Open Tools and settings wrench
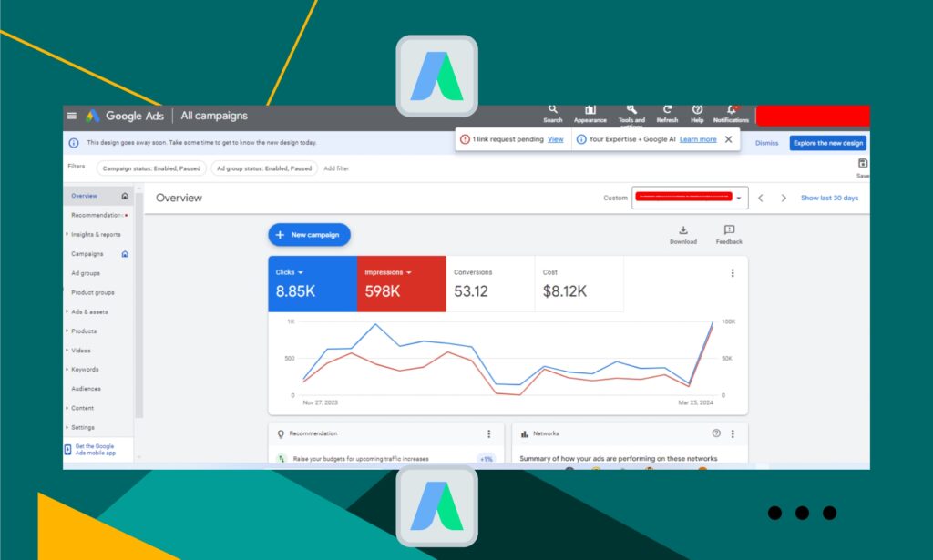The image size is (933, 560). [631, 110]
